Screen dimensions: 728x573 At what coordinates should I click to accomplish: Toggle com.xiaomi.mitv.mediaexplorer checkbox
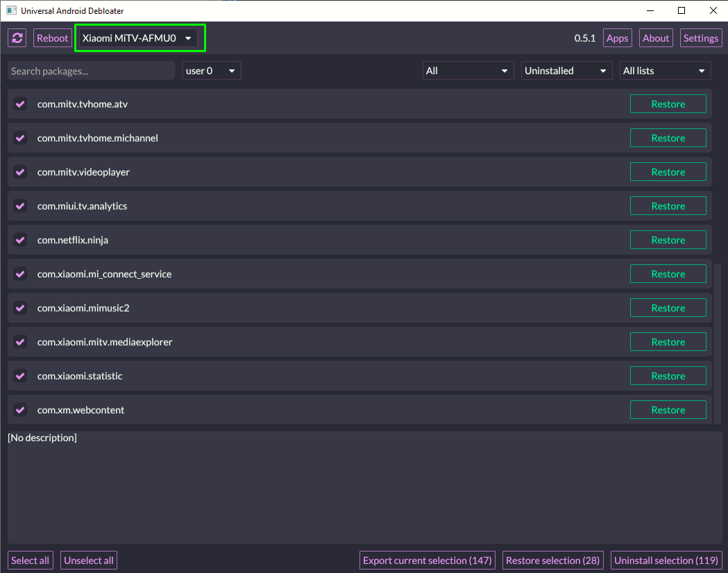tap(20, 342)
